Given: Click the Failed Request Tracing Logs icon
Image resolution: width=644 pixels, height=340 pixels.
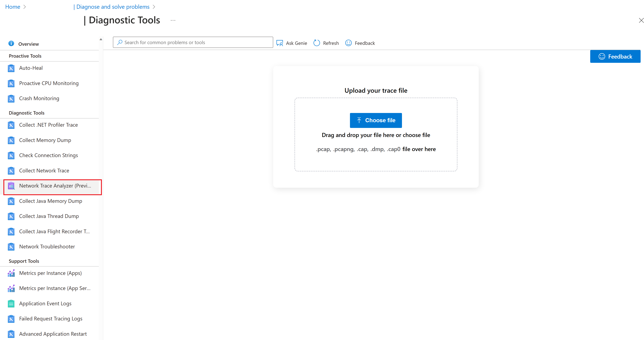Looking at the screenshot, I should 11,319.
